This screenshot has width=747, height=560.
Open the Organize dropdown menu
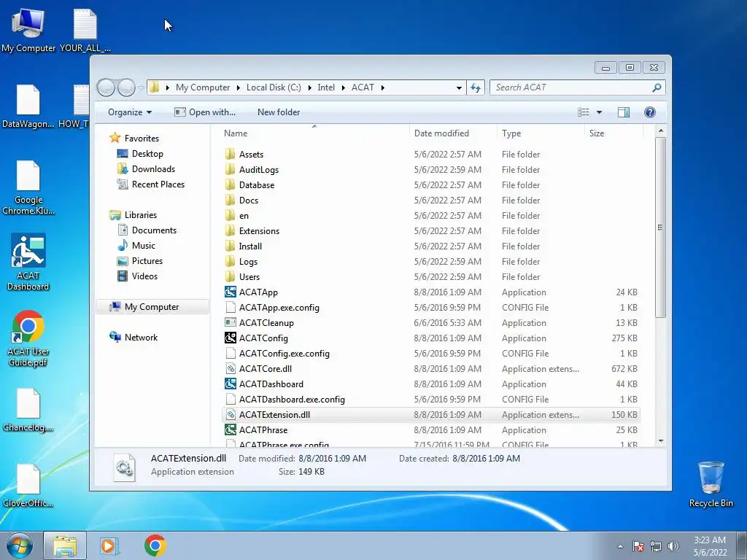click(x=130, y=112)
